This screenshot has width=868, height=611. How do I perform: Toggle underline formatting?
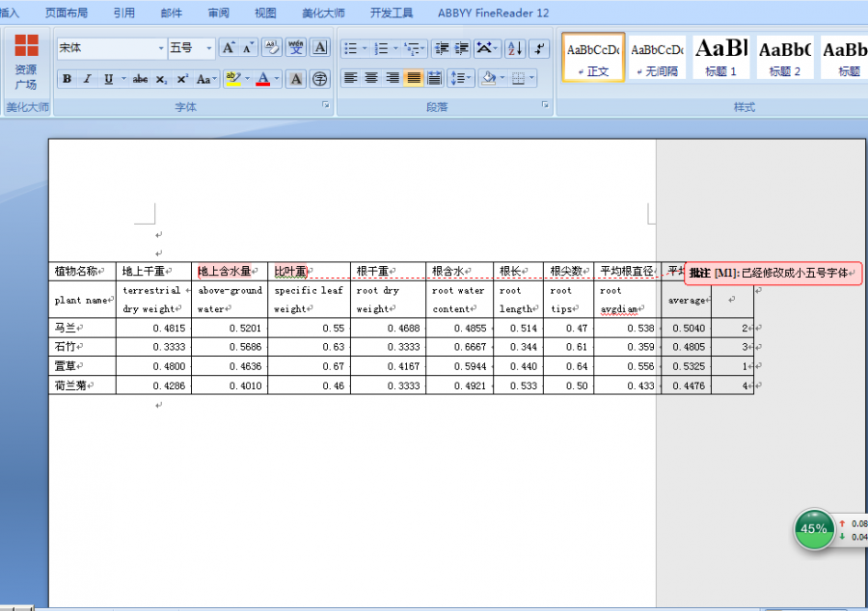point(108,79)
